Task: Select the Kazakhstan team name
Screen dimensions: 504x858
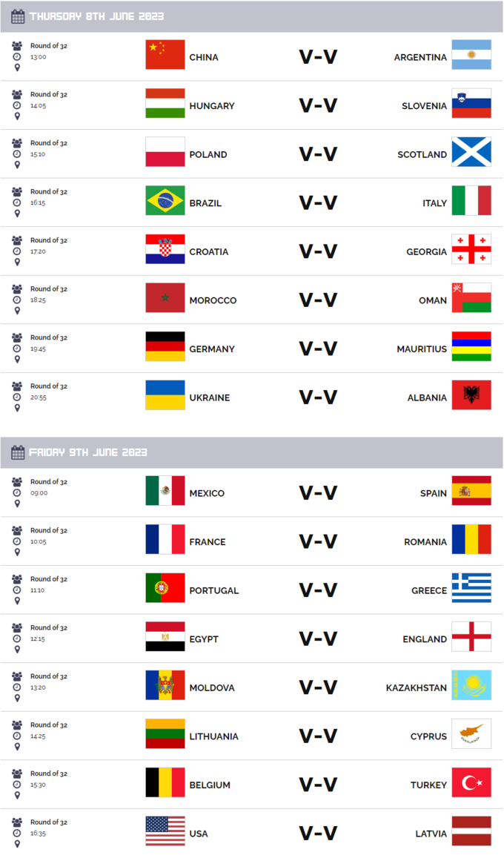Action: pos(416,688)
